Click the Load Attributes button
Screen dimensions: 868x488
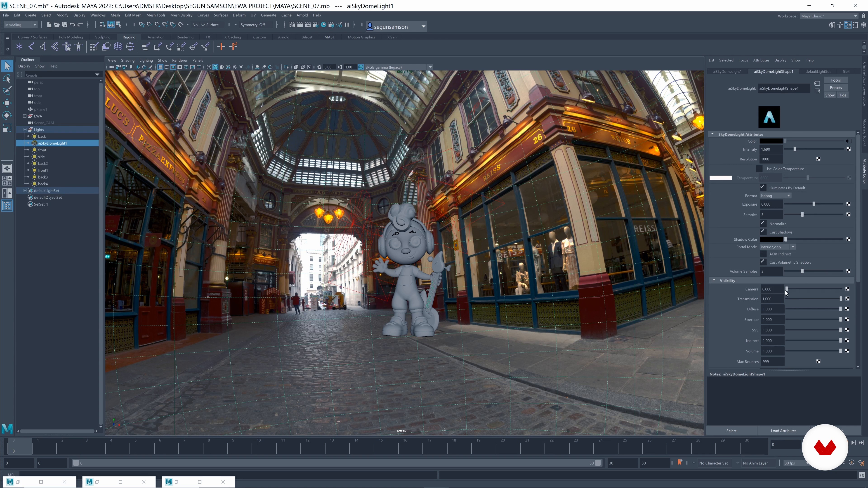[x=783, y=430]
